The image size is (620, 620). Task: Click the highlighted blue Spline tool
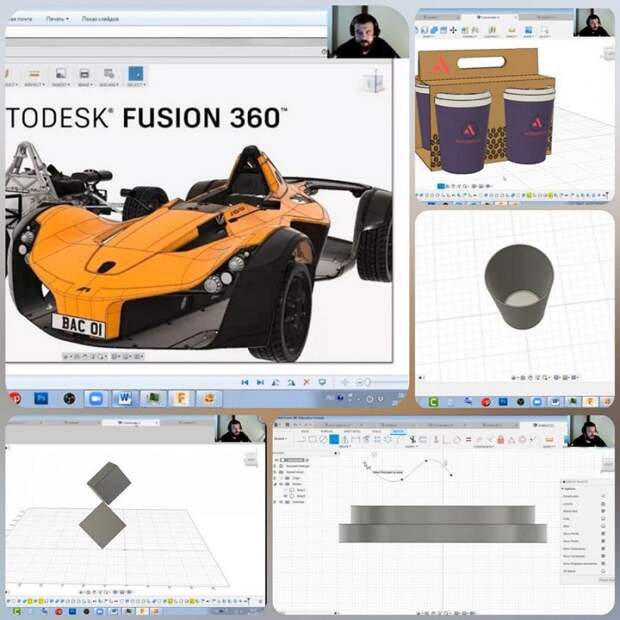(334, 439)
